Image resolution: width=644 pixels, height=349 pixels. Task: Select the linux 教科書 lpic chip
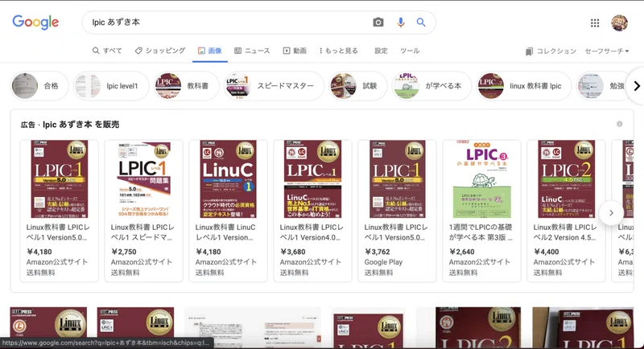click(524, 86)
